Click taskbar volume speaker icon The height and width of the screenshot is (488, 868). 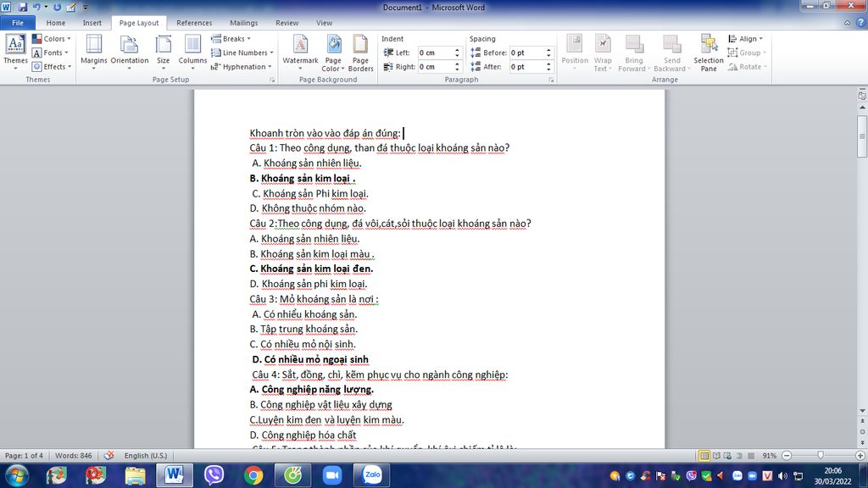click(782, 476)
